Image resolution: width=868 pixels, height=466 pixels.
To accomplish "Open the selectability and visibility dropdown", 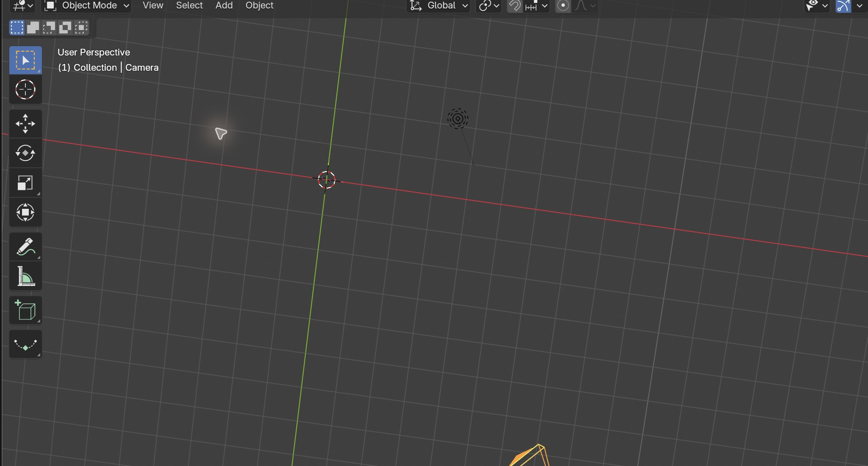I will 817,6.
